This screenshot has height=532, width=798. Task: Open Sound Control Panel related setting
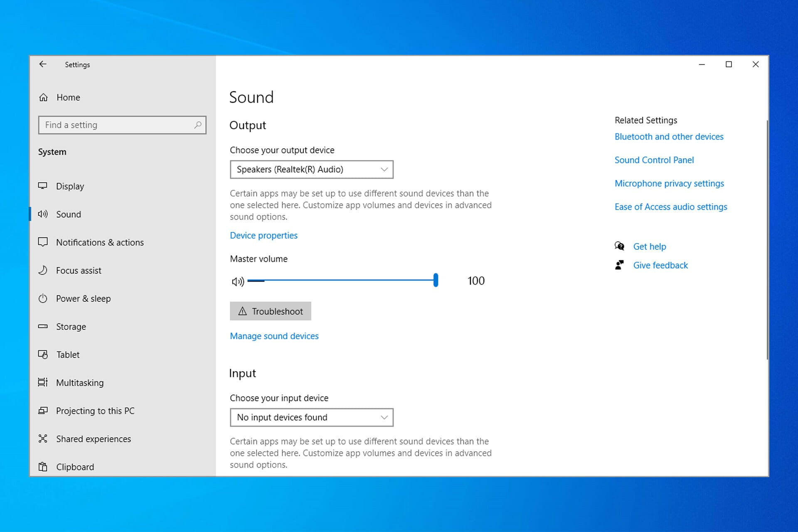pyautogui.click(x=654, y=160)
